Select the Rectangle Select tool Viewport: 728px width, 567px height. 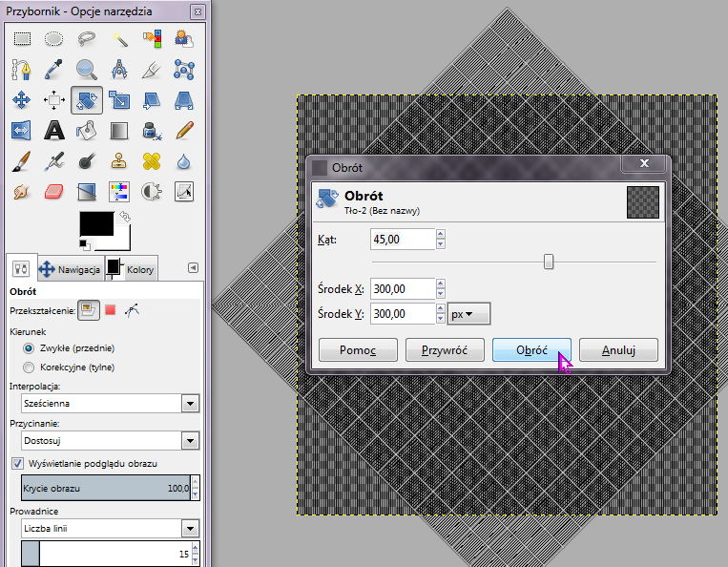click(22, 39)
